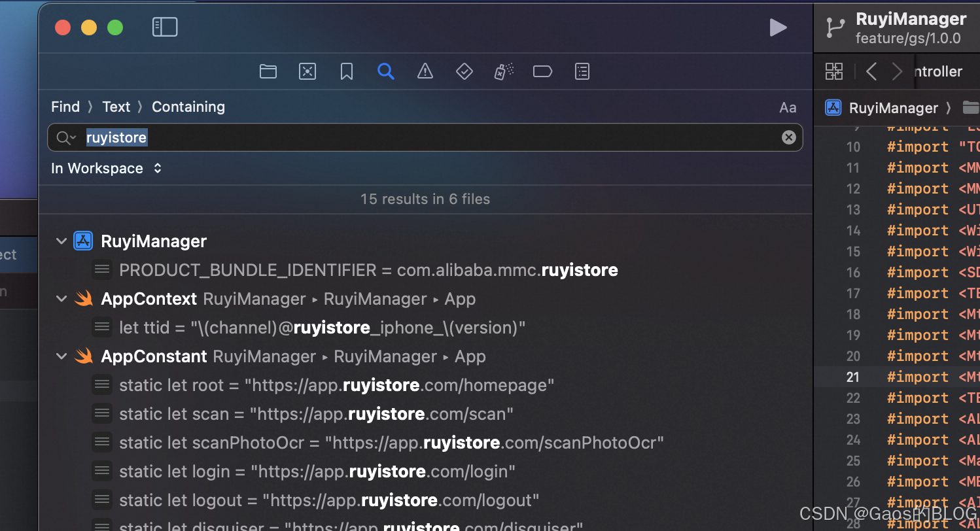Collapse the AppConstant results group
The width and height of the screenshot is (980, 531).
pos(61,356)
